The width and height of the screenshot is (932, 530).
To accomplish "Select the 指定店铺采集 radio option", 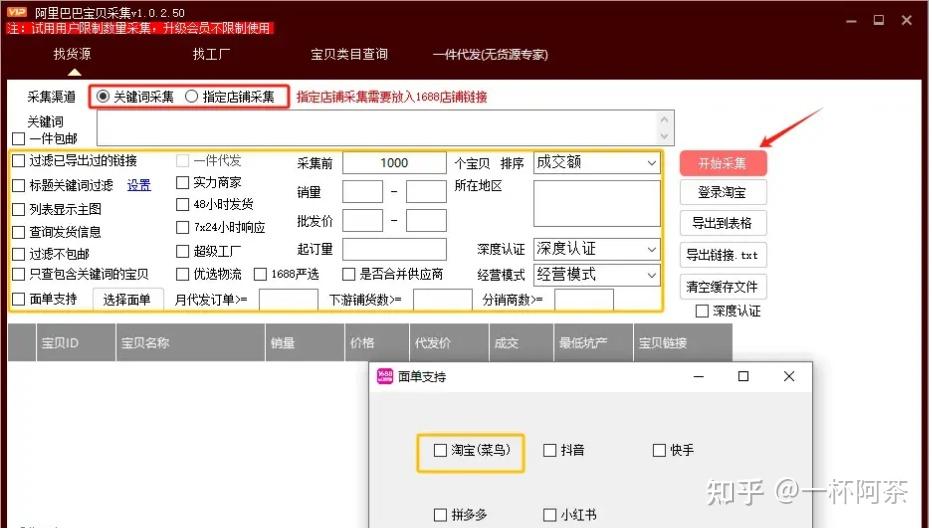I will pyautogui.click(x=191, y=96).
